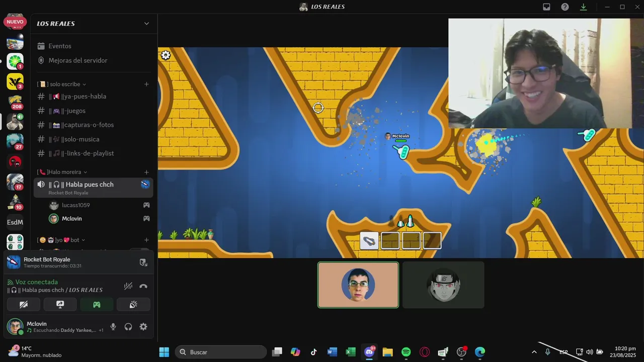The image size is (644, 362).
Task: Toggle noise suppression in the voice panel
Action: pyautogui.click(x=128, y=286)
